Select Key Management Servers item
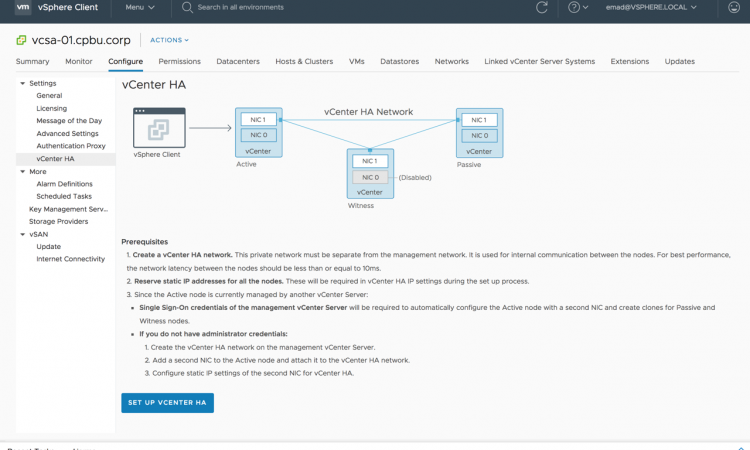The image size is (750, 450). (x=68, y=209)
